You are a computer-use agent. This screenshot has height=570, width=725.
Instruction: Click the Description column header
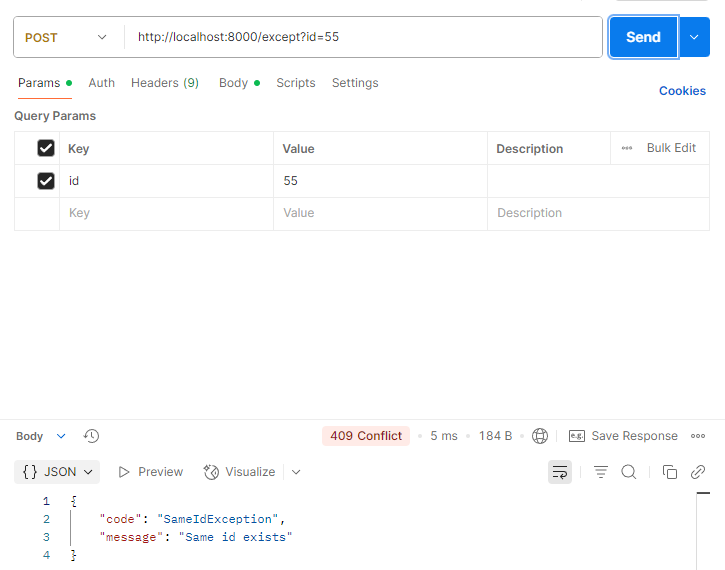click(x=529, y=148)
